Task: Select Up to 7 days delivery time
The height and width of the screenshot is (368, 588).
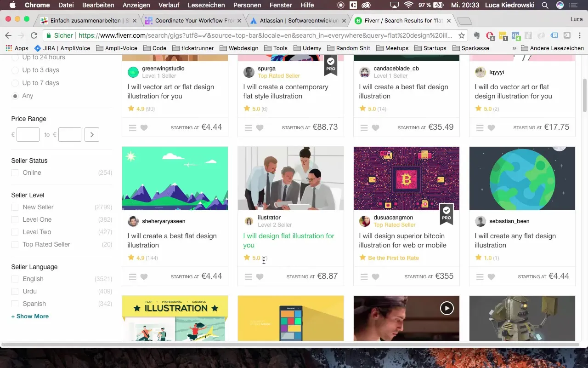Action: point(15,83)
